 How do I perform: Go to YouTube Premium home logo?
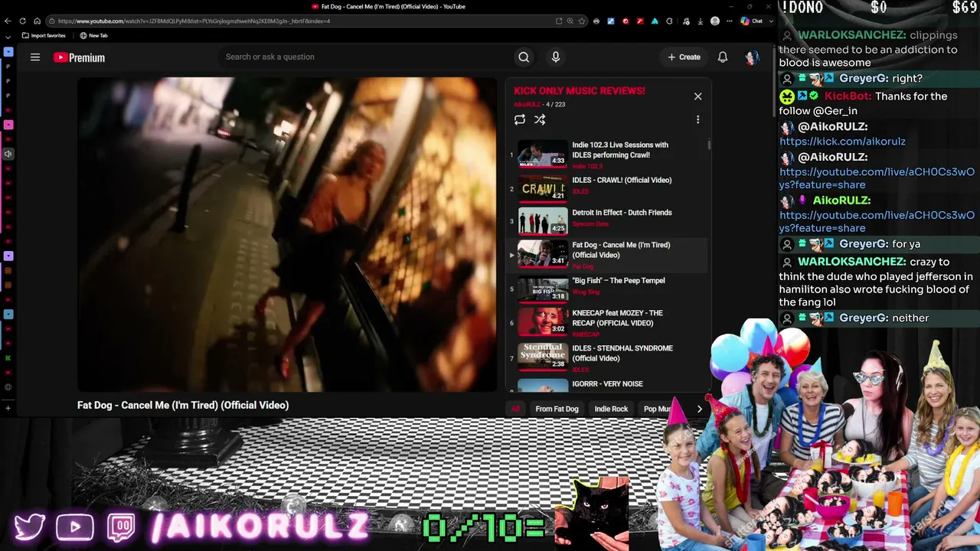[x=79, y=57]
